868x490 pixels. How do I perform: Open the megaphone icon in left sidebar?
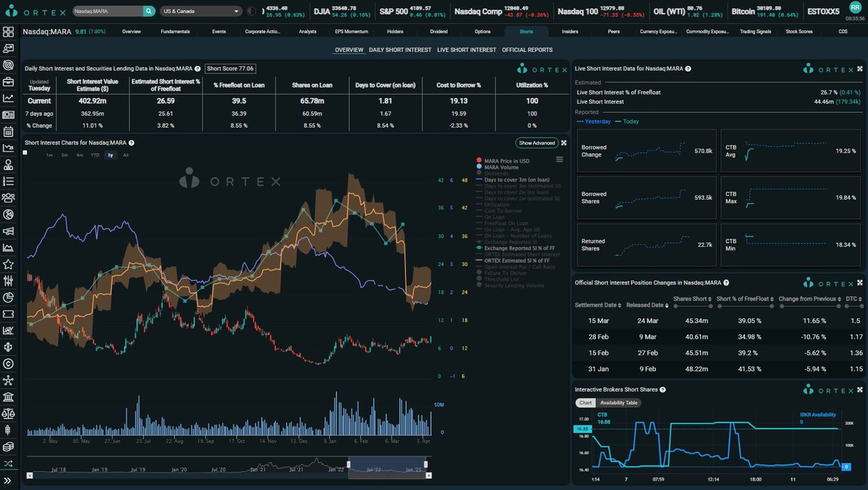pos(9,231)
